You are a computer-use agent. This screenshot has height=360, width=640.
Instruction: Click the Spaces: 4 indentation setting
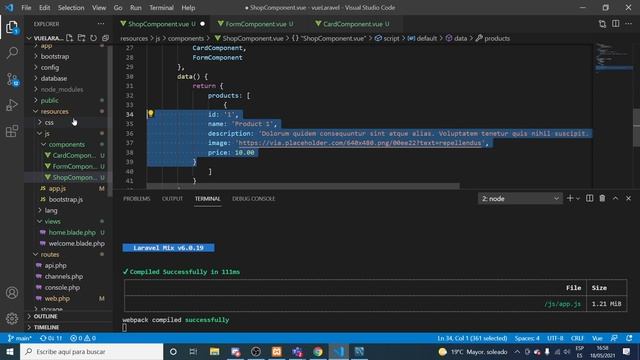(527, 338)
